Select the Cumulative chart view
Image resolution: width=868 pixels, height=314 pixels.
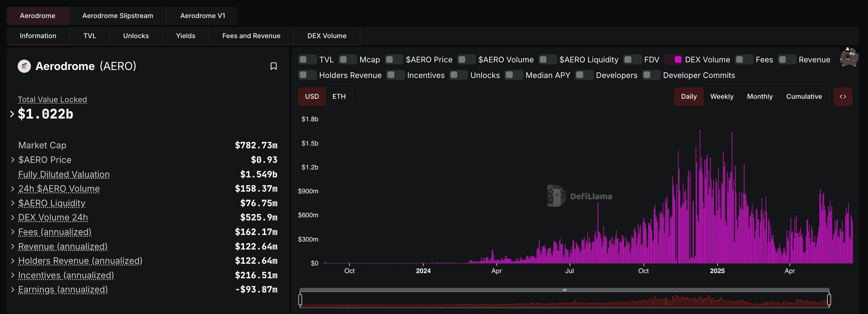pyautogui.click(x=804, y=97)
